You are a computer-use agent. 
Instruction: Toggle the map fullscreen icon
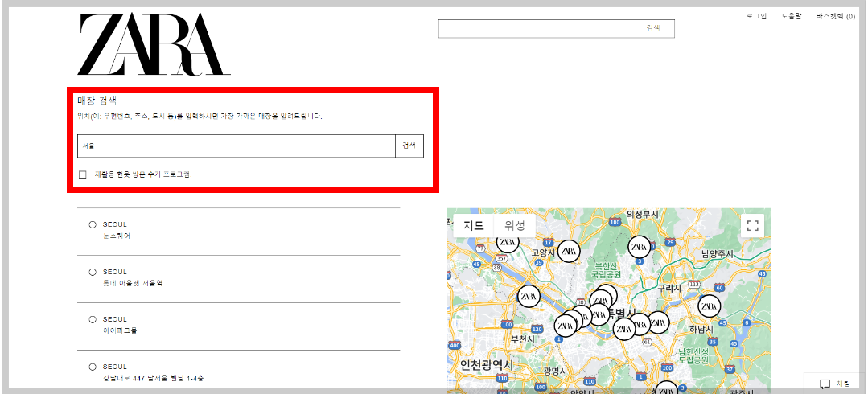point(752,225)
